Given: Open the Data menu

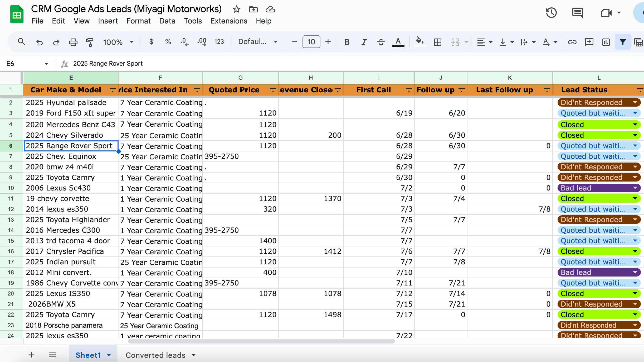Looking at the screenshot, I should point(167,21).
